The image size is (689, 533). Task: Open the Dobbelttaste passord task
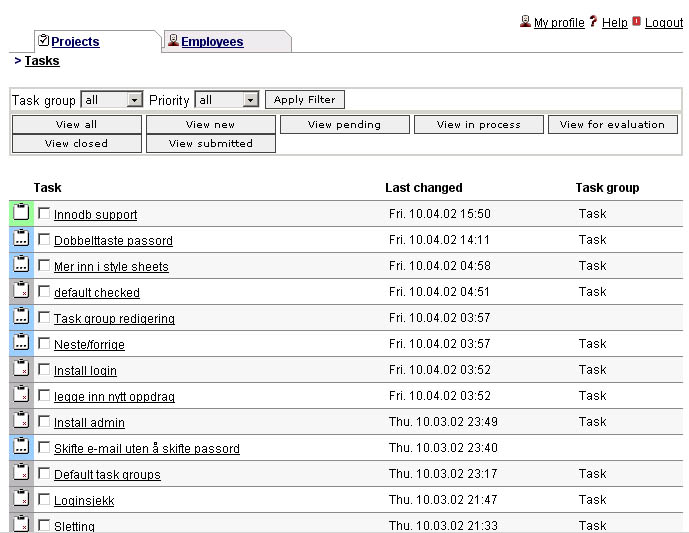[113, 240]
